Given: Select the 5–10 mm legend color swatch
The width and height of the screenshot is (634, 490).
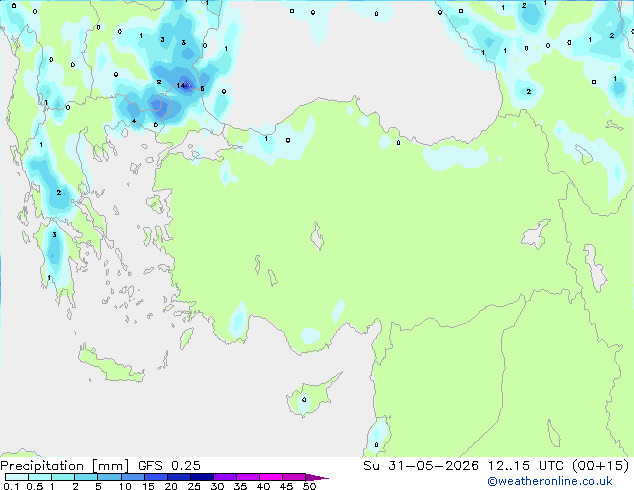Looking at the screenshot, I should click(110, 477).
